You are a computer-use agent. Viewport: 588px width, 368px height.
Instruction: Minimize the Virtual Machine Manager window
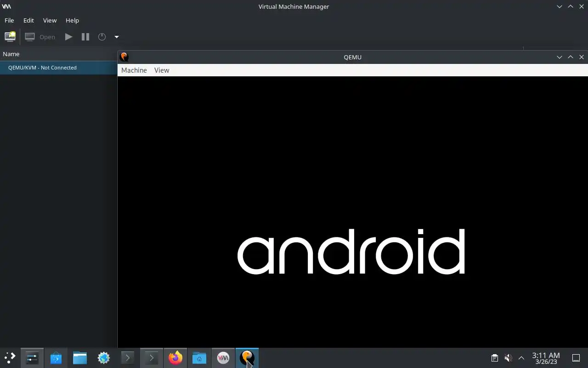pyautogui.click(x=560, y=6)
